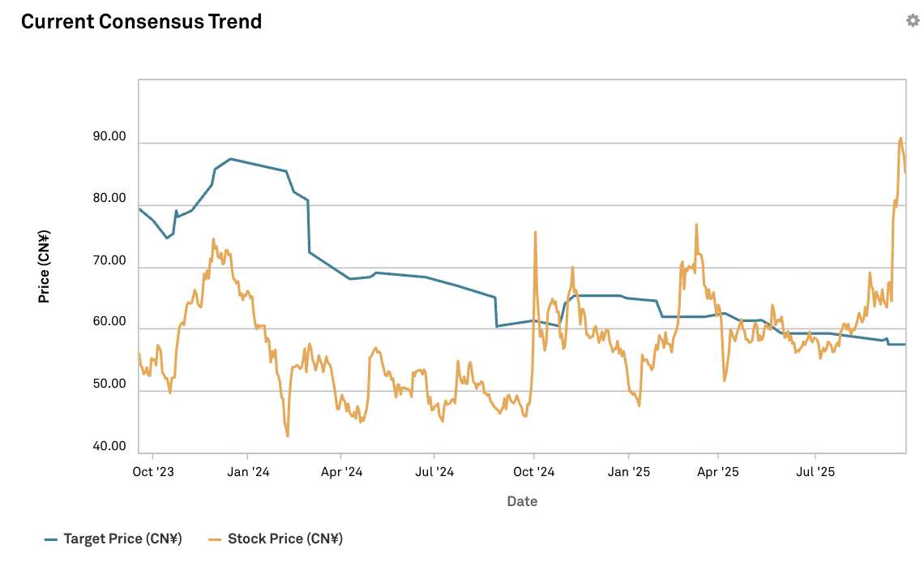The width and height of the screenshot is (924, 571).
Task: Click the target price peak near Jan '24
Action: (230, 159)
